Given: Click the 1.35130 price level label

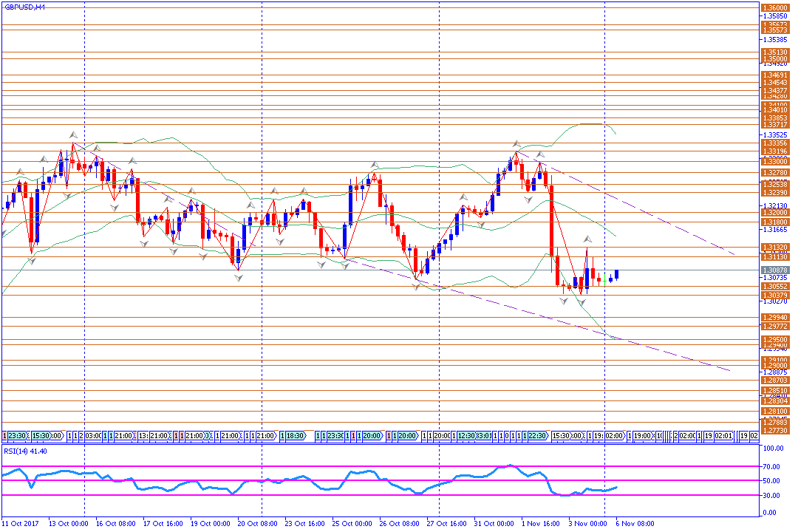Looking at the screenshot, I should (x=774, y=52).
